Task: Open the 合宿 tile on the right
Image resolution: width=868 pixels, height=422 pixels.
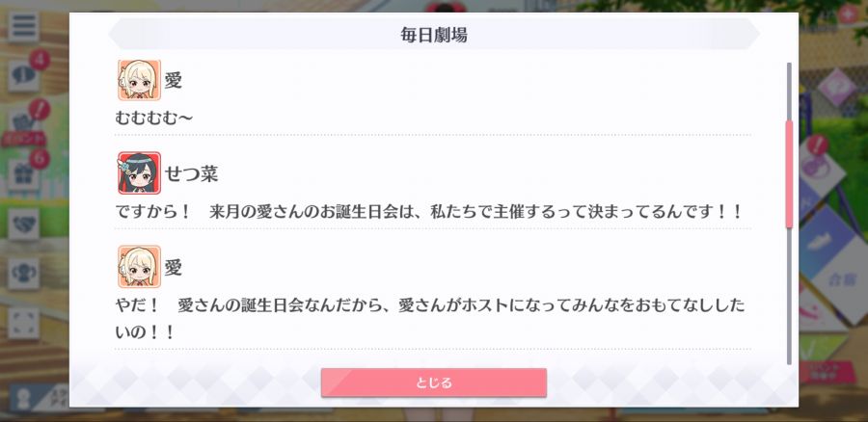Action: [x=841, y=278]
